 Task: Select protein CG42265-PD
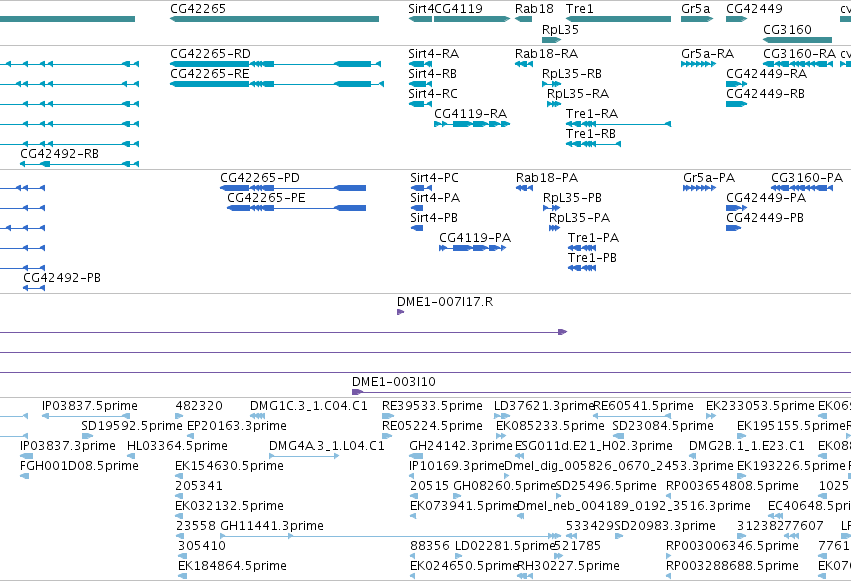coord(293,188)
